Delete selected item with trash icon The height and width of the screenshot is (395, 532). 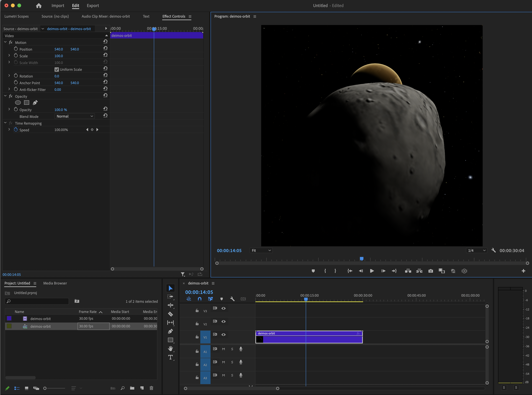click(x=151, y=388)
